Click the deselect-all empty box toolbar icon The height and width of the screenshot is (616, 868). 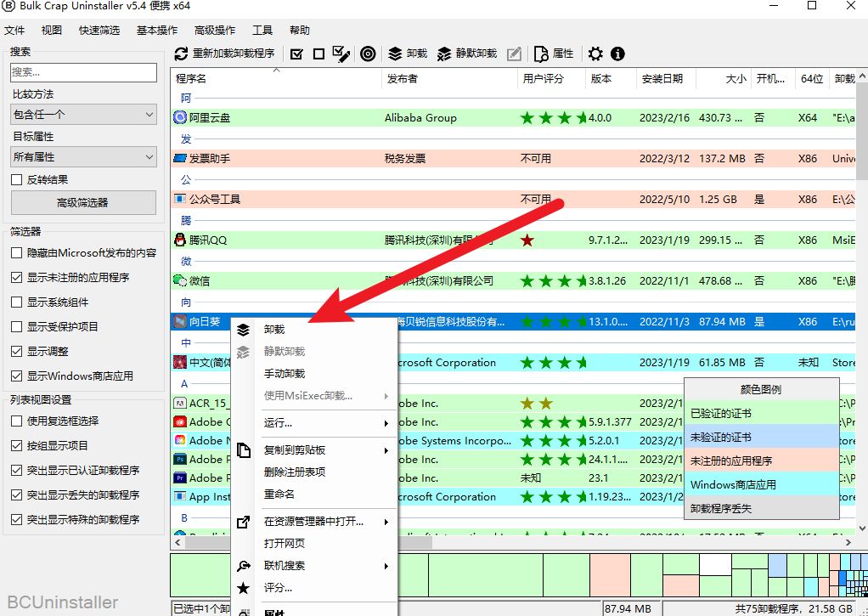[x=318, y=54]
